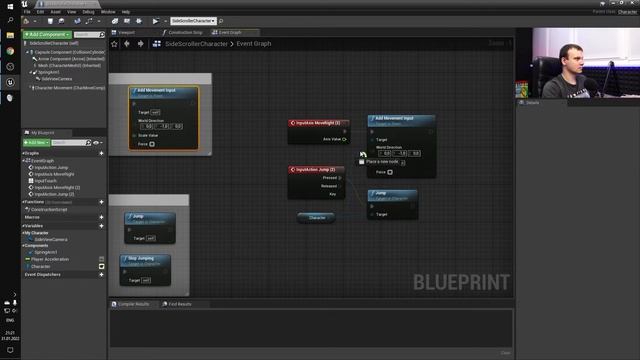Open Chrome from the taskbar
Screen dimensions: 640x360
[x=10, y=51]
